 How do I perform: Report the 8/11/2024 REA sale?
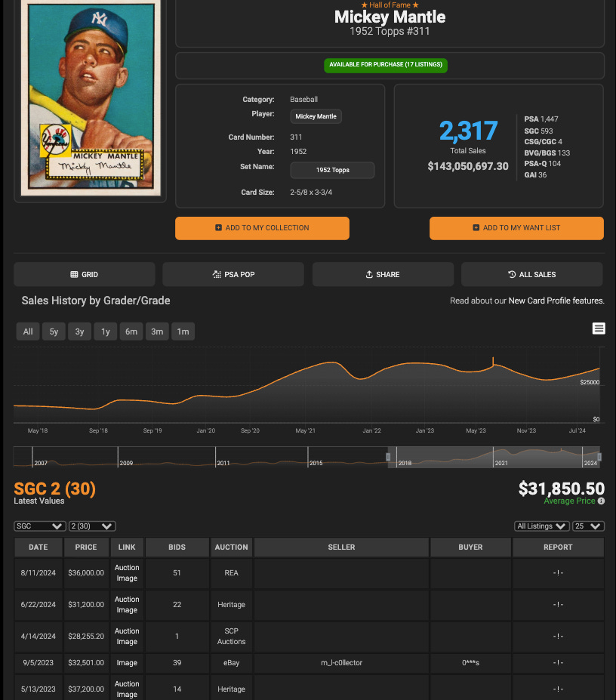558,573
